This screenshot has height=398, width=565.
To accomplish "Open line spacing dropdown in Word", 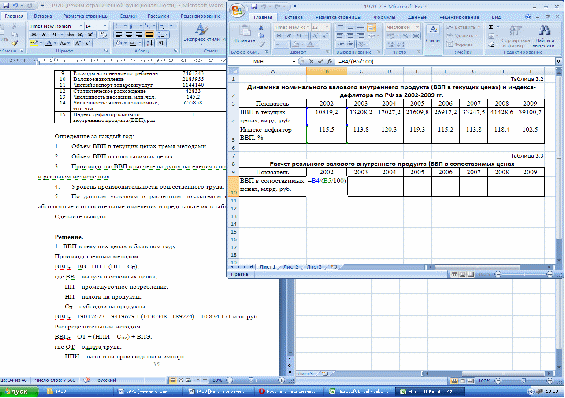I will [x=163, y=35].
